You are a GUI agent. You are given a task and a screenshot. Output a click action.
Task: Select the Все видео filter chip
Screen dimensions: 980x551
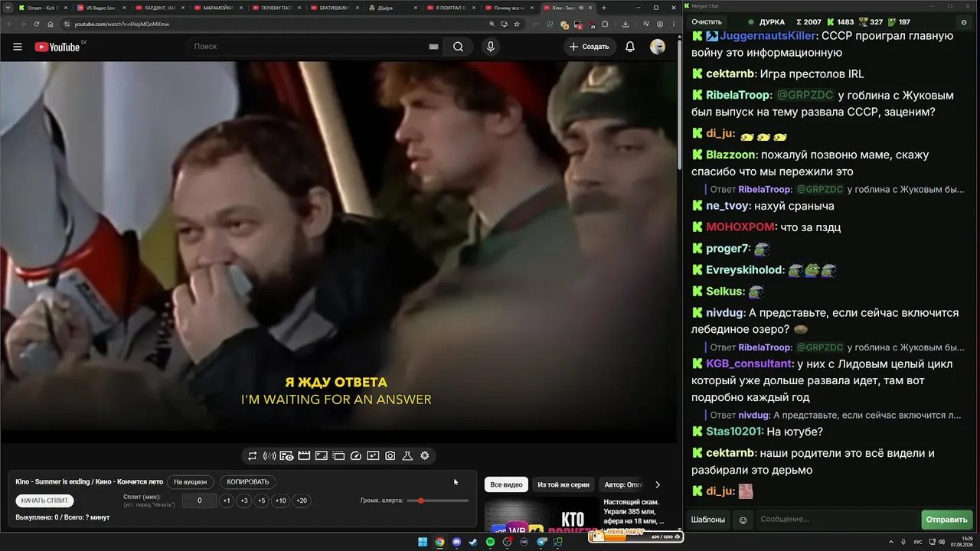coord(506,484)
